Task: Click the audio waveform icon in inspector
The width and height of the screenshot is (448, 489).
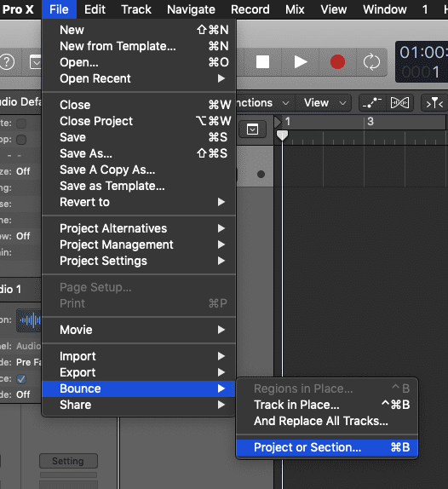Action: tap(29, 320)
